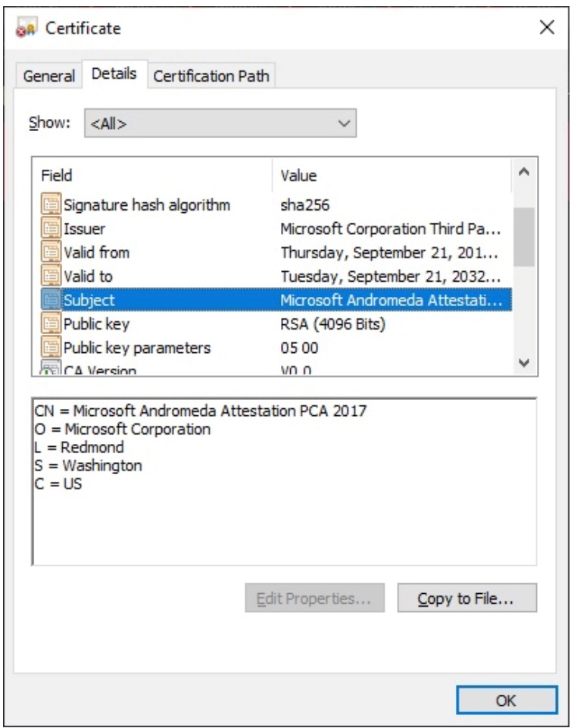Sort by the Field column header

tap(151, 176)
